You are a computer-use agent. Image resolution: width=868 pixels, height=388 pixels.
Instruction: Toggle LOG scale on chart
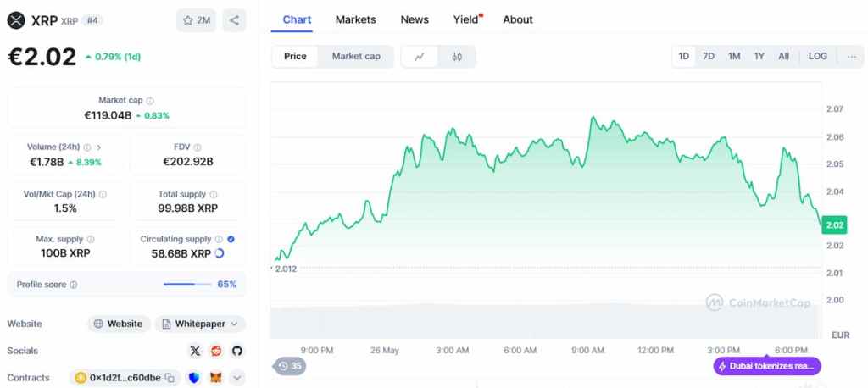click(x=817, y=57)
